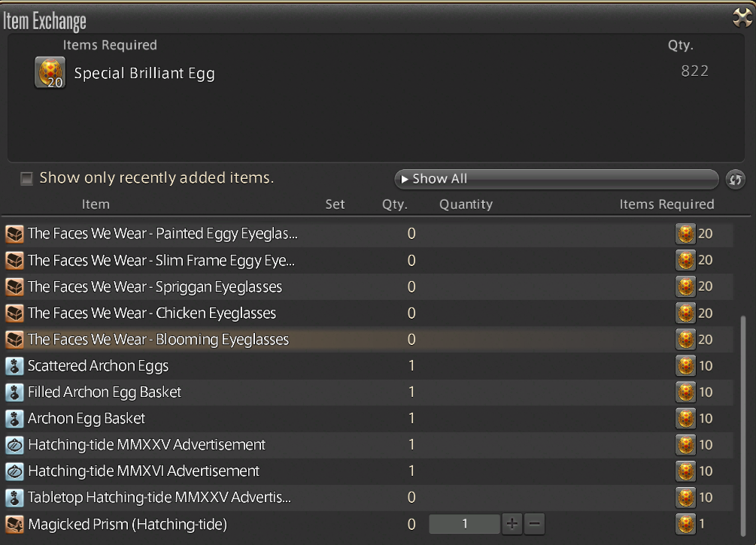Image resolution: width=756 pixels, height=545 pixels.
Task: Click the egg cost icon for Blooming Eyeglasses
Action: coord(685,340)
